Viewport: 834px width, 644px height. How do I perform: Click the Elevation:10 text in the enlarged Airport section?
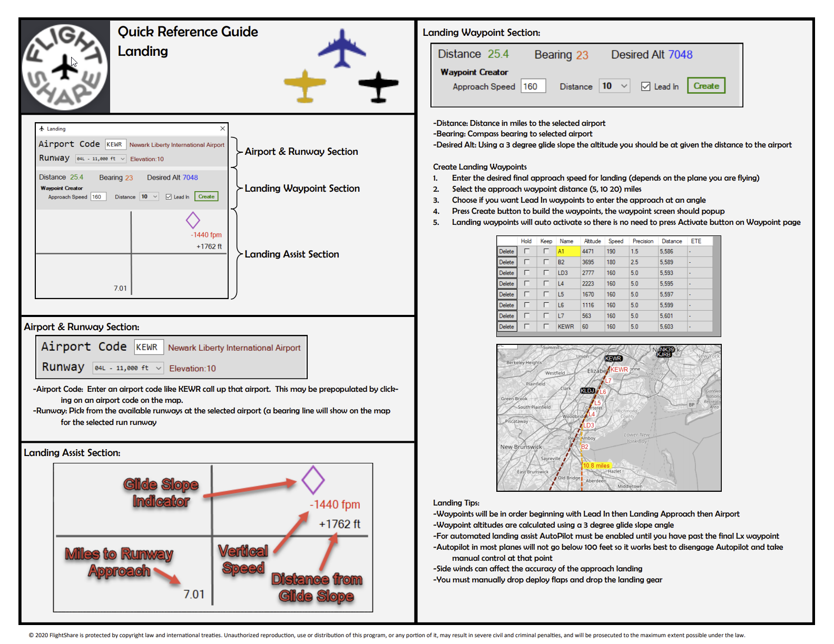point(192,369)
